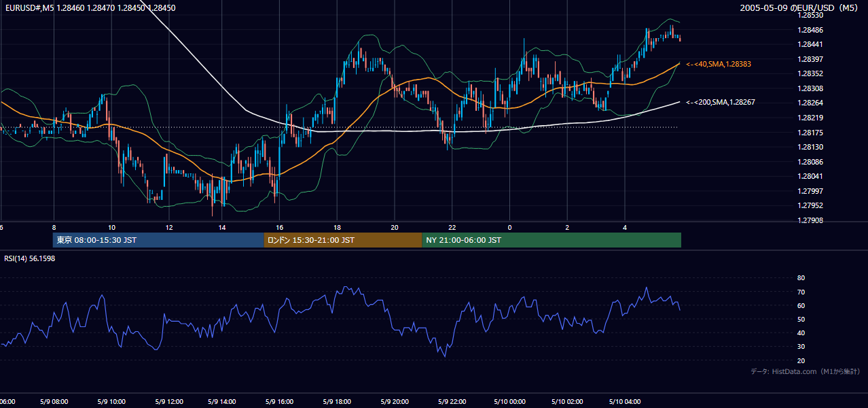This screenshot has height=408, width=868.
Task: Click price axis label 1.28219
Action: (810, 118)
